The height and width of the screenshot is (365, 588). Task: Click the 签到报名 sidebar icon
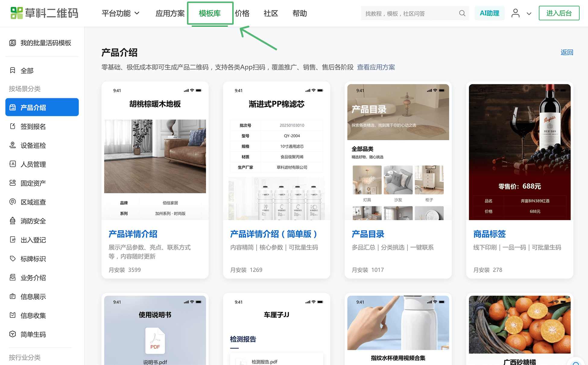click(12, 126)
